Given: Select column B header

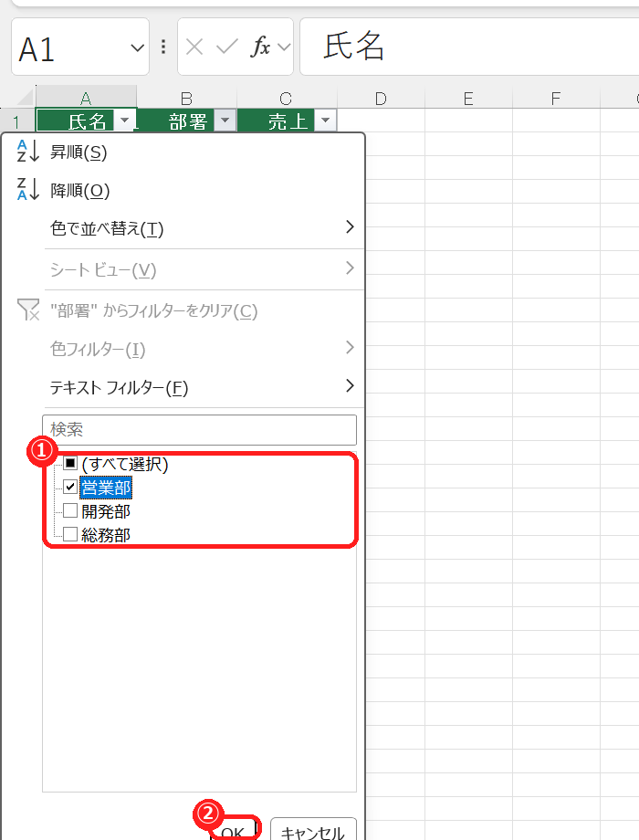Looking at the screenshot, I should (x=186, y=98).
